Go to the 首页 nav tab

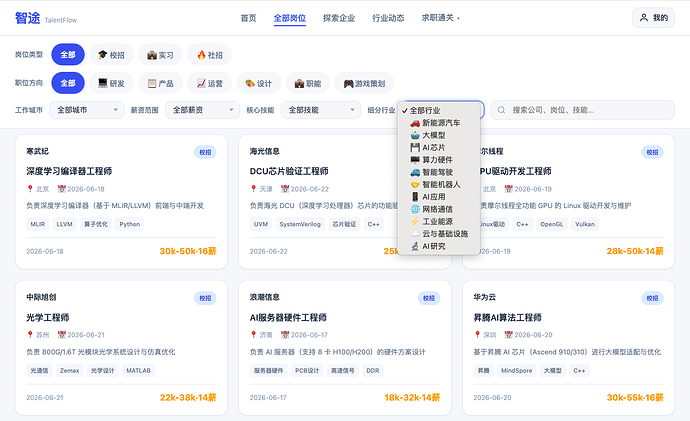point(248,18)
